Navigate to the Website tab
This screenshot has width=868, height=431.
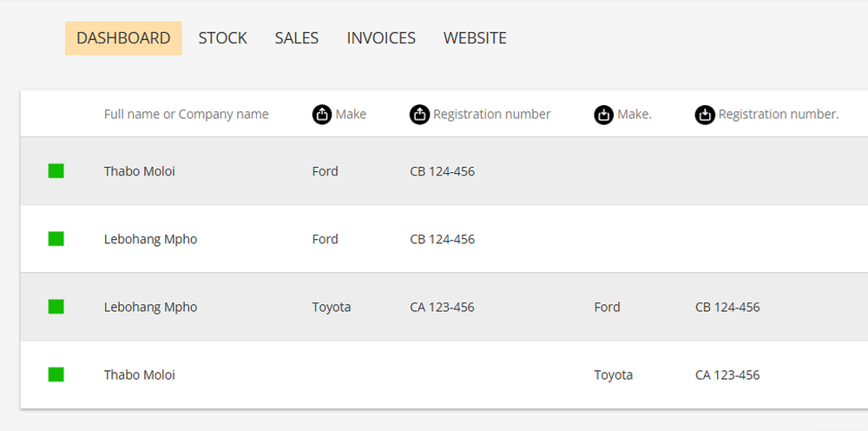point(475,38)
